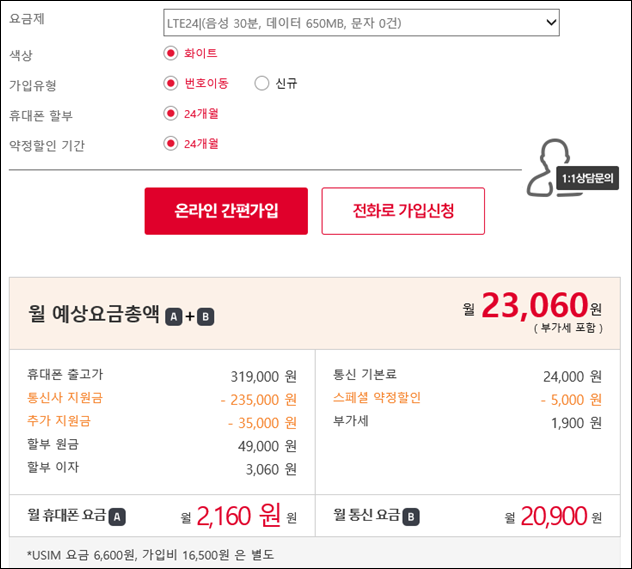
Task: Click the dropdown chevron arrow of 요금제
Action: coord(551,23)
